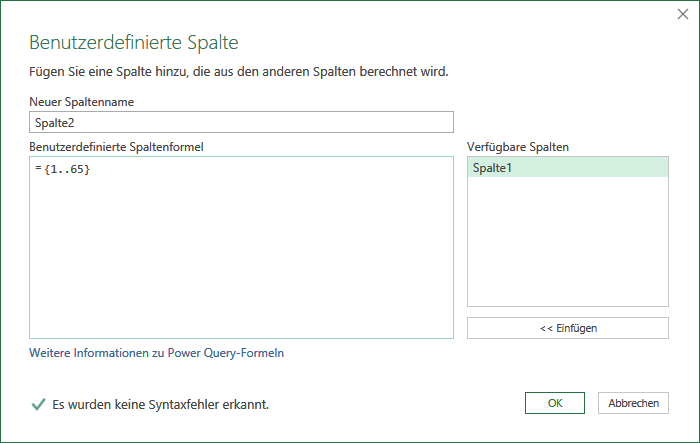The image size is (700, 443).
Task: Open Weitere Informationen zu Power Query-Formeln link
Action: pos(156,353)
